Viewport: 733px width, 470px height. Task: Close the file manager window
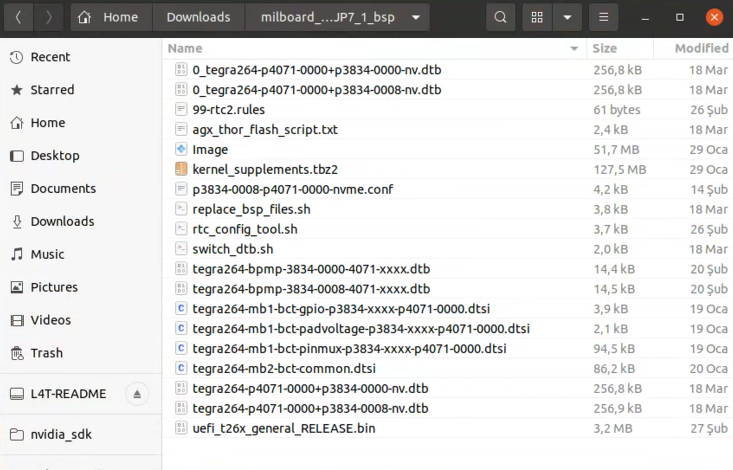(x=714, y=17)
